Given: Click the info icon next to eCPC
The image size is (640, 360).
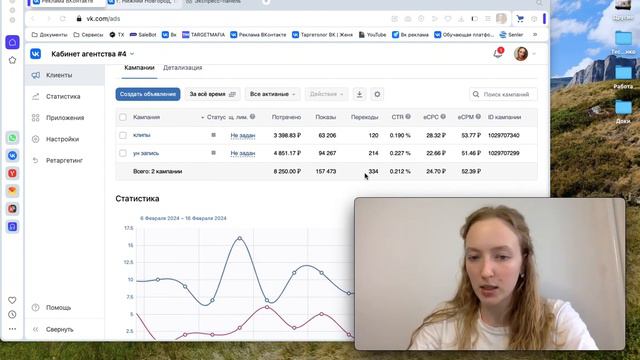Looking at the screenshot, I should tap(443, 117).
